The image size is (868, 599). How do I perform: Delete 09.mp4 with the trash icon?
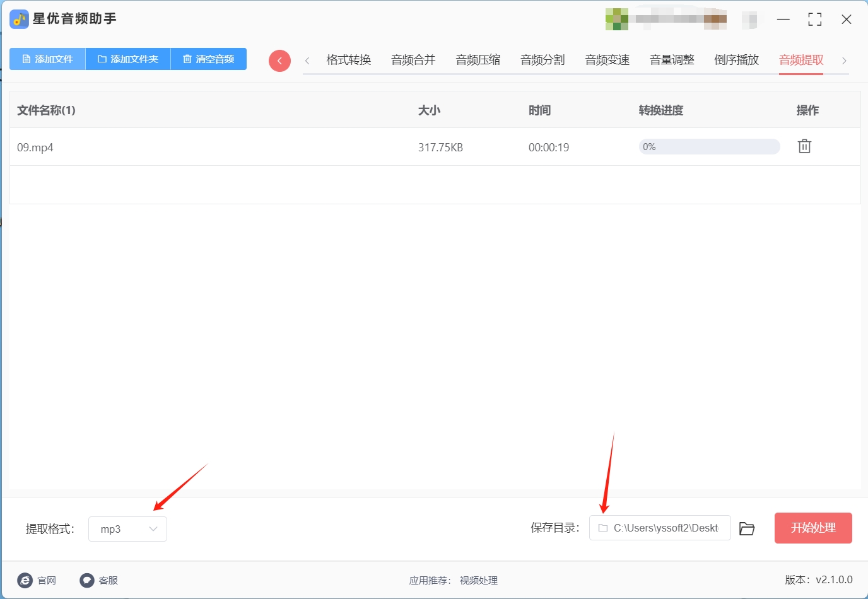804,146
